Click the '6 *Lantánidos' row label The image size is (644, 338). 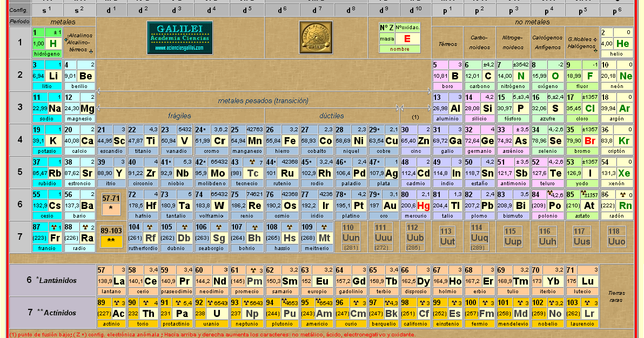pyautogui.click(x=52, y=280)
